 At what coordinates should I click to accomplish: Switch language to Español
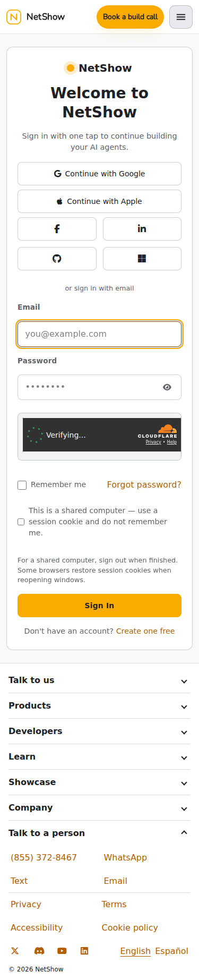pyautogui.click(x=171, y=951)
